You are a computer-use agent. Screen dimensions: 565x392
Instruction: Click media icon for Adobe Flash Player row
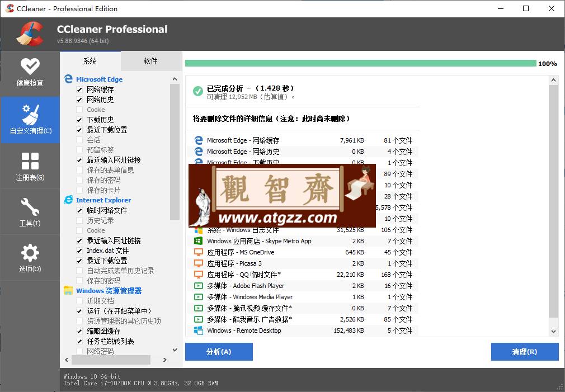pyautogui.click(x=198, y=286)
